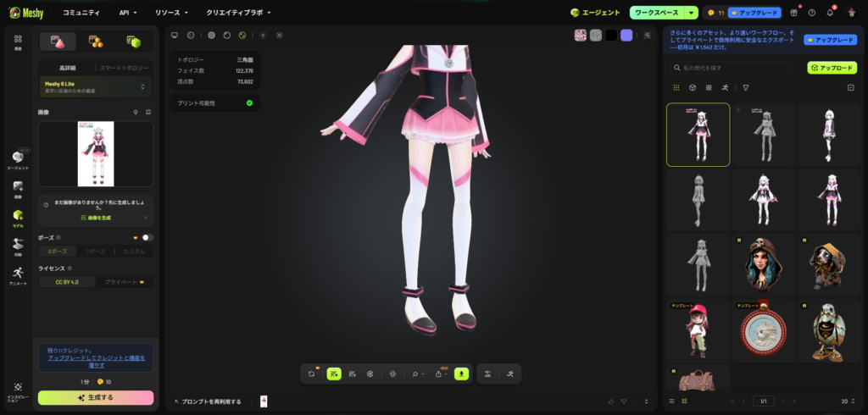Choose the Tポーズ option
Screen dimensions: 868x415
[x=97, y=252]
